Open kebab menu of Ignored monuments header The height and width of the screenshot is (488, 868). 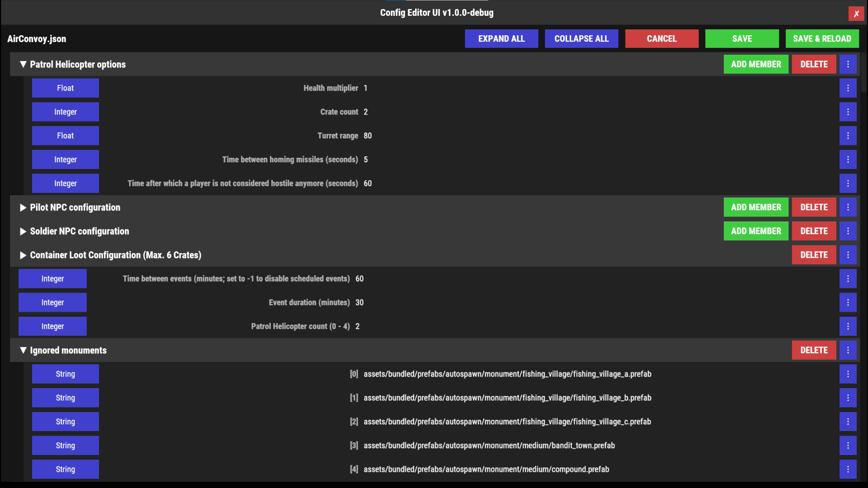(x=848, y=350)
